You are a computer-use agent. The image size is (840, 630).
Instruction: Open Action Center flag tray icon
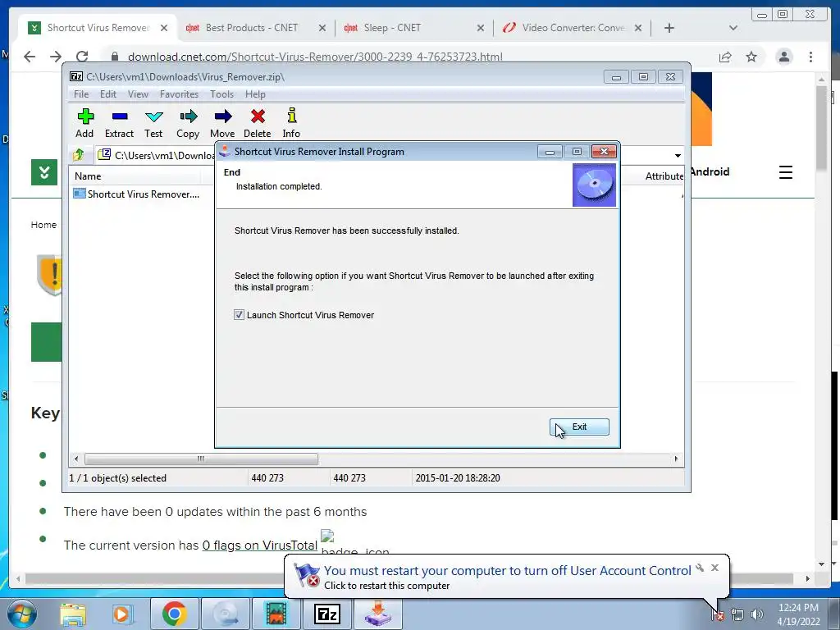point(718,615)
